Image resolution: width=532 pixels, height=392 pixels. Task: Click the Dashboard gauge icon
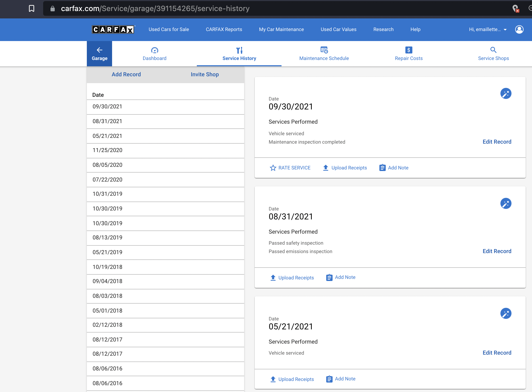pos(154,50)
